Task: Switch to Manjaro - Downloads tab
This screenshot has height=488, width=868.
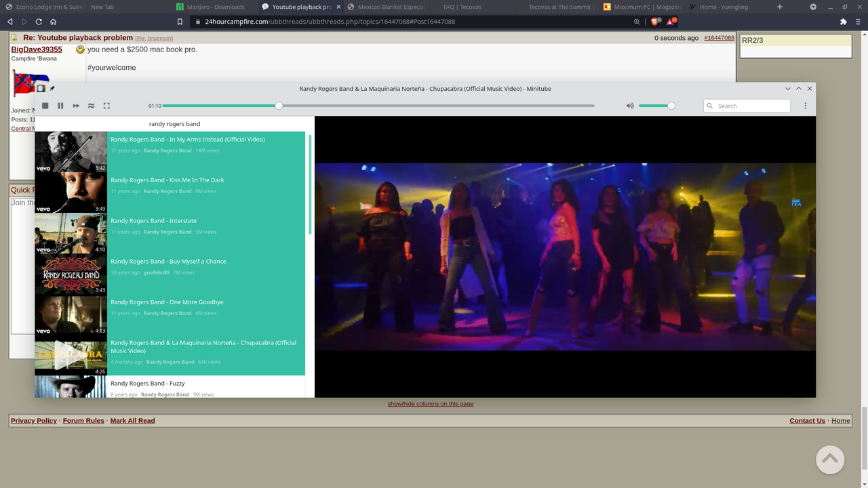Action: (x=215, y=7)
